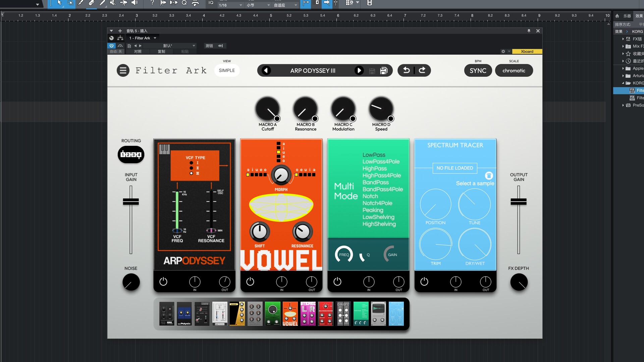Switch view with SIMPLE button
This screenshot has width=644, height=362.
227,70
